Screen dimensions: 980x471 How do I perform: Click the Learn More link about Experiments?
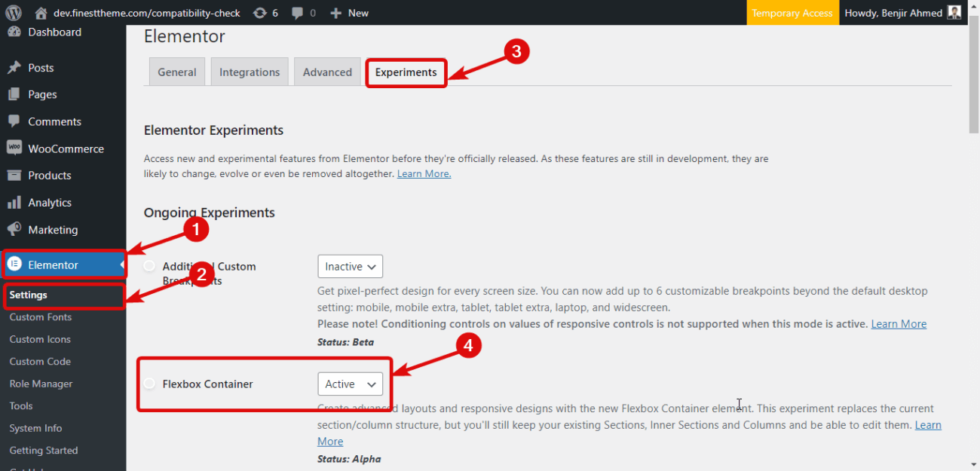pos(423,173)
